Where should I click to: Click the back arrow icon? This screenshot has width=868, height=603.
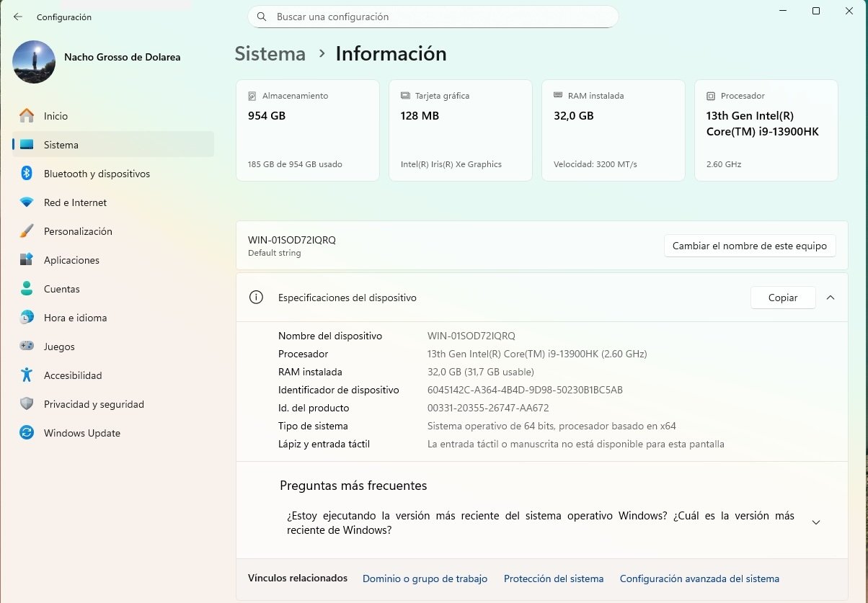[18, 17]
